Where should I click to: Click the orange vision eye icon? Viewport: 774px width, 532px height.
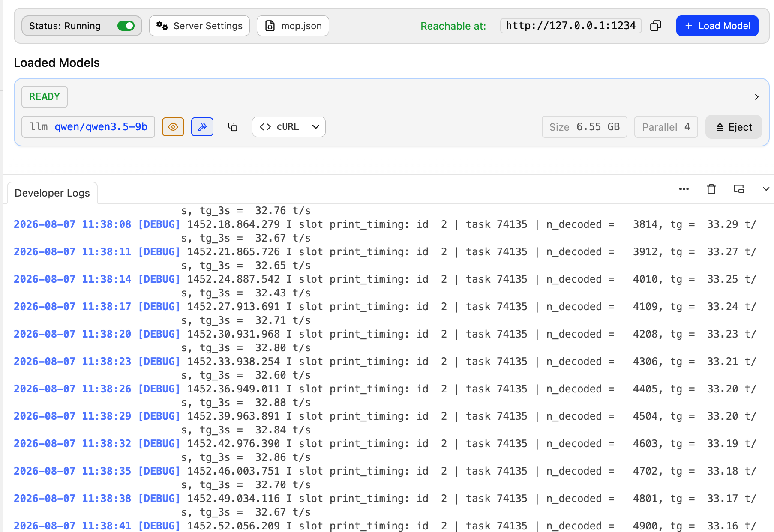tap(173, 127)
